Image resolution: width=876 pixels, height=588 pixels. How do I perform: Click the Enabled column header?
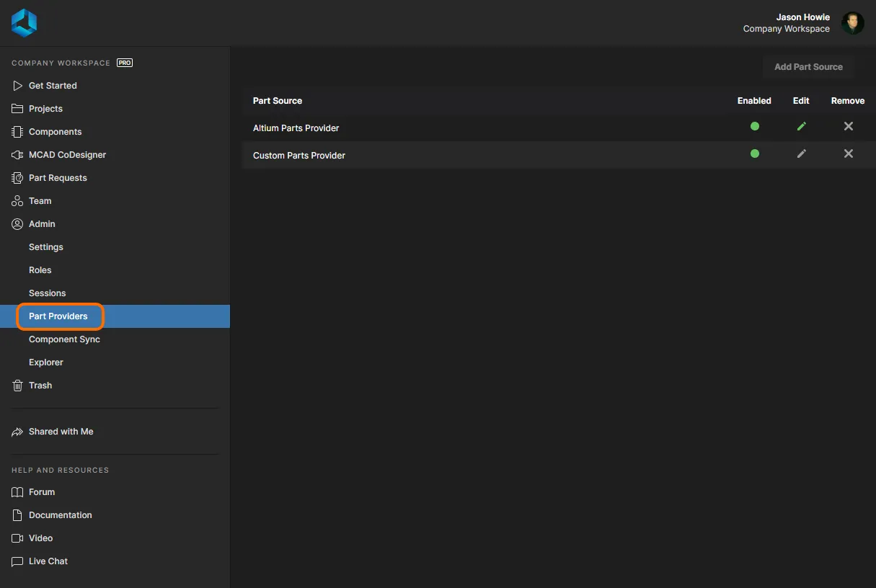(754, 101)
